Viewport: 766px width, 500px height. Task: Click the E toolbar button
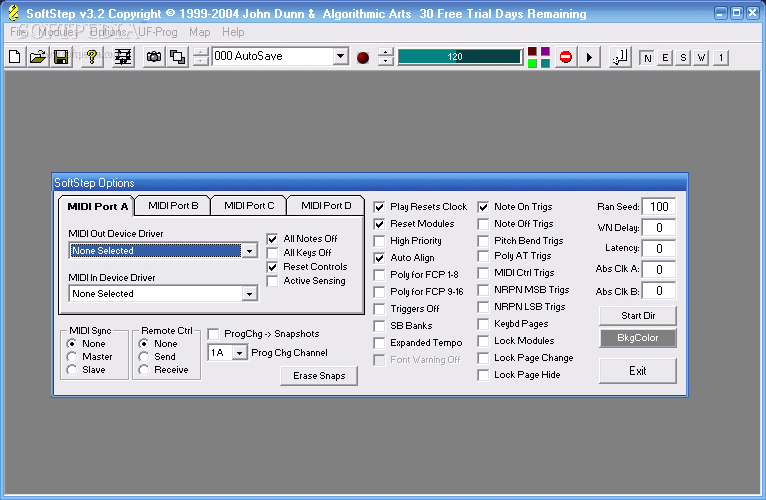click(665, 58)
